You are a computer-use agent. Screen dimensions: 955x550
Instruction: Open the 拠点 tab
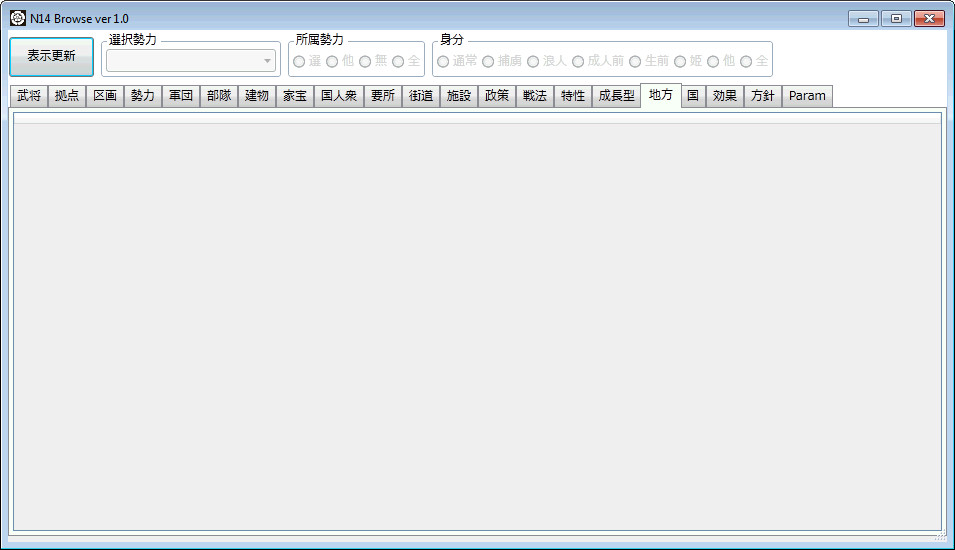(67, 96)
